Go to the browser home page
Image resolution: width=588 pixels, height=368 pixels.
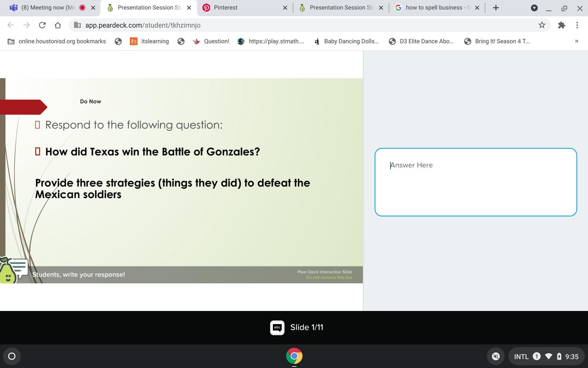(x=58, y=25)
